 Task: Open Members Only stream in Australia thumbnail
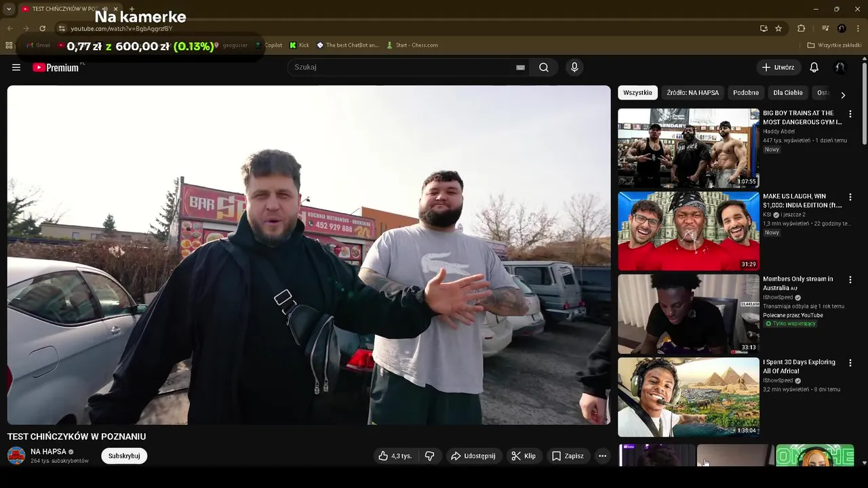pyautogui.click(x=688, y=314)
